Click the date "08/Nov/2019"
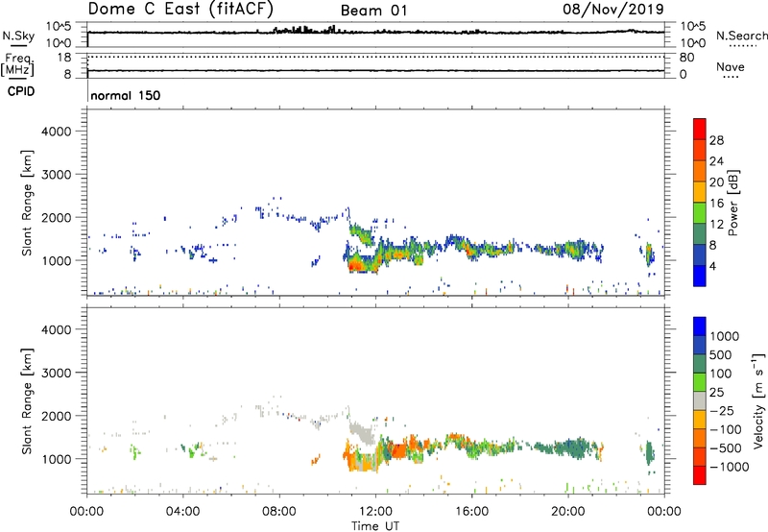This screenshot has width=768, height=532. (x=613, y=9)
